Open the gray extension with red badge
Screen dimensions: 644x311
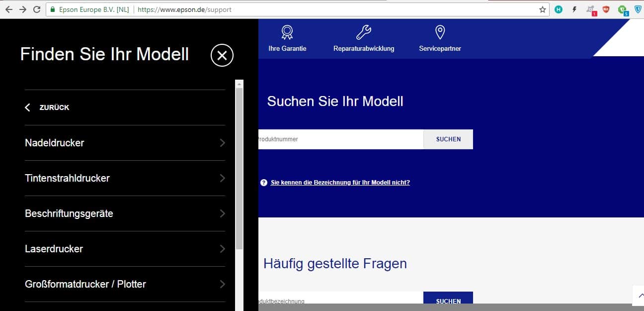click(591, 10)
